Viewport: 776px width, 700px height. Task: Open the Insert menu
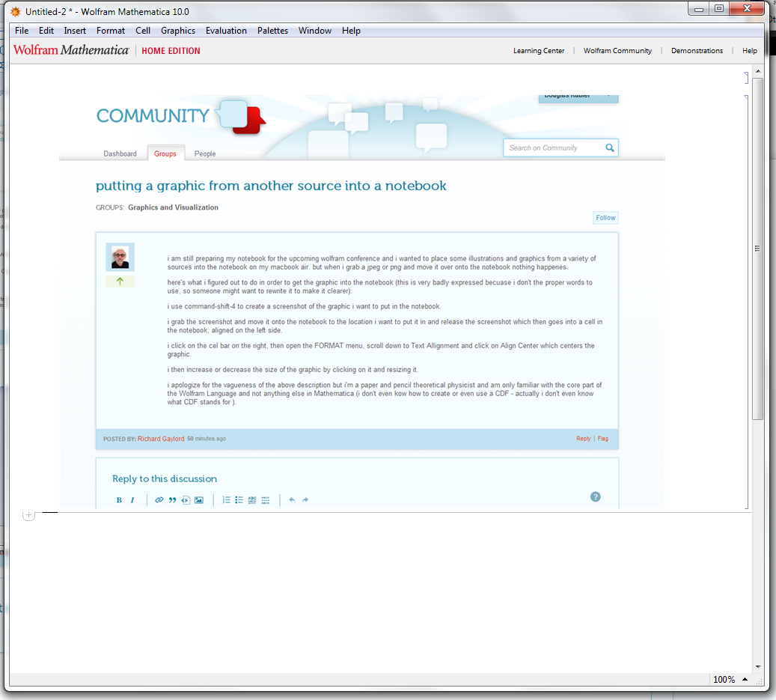75,31
